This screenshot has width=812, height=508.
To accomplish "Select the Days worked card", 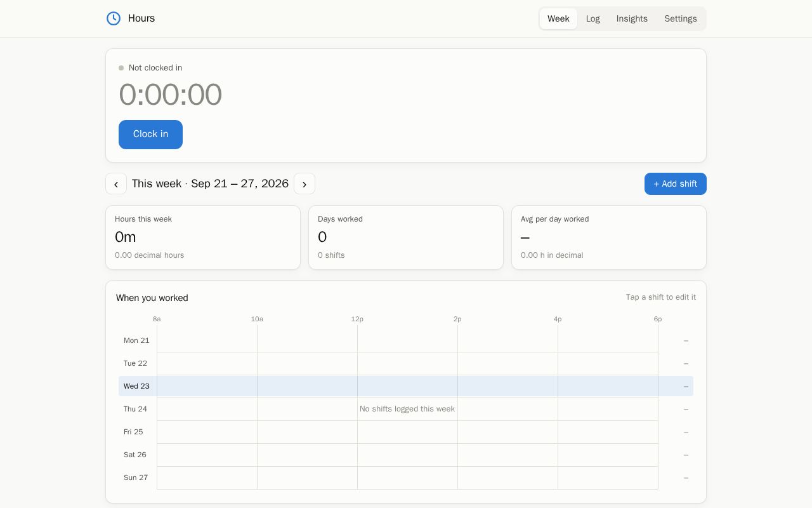I will (406, 237).
